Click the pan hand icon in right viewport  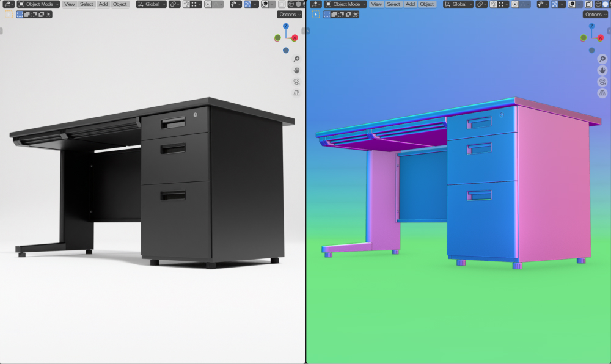pos(602,70)
